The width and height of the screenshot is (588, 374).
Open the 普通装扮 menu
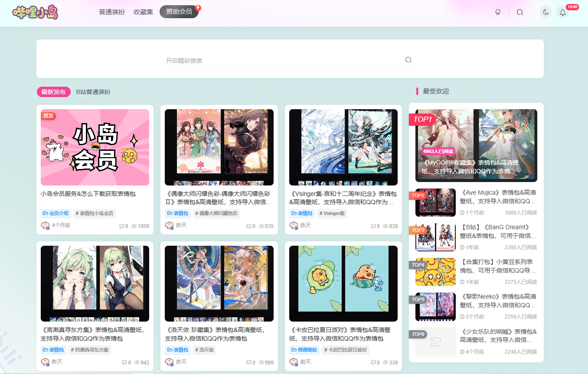click(x=112, y=12)
